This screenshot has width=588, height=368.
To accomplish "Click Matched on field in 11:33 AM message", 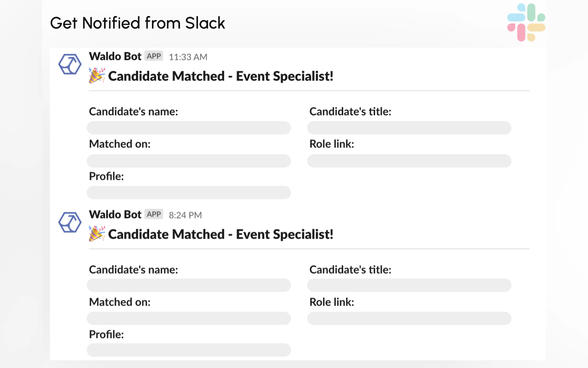I will pyautogui.click(x=189, y=161).
